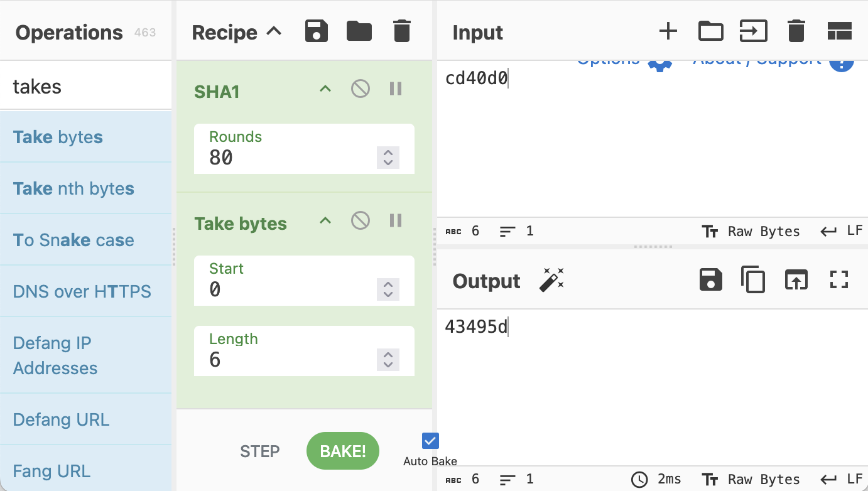Click the STEP button
The height and width of the screenshot is (491, 868).
260,451
